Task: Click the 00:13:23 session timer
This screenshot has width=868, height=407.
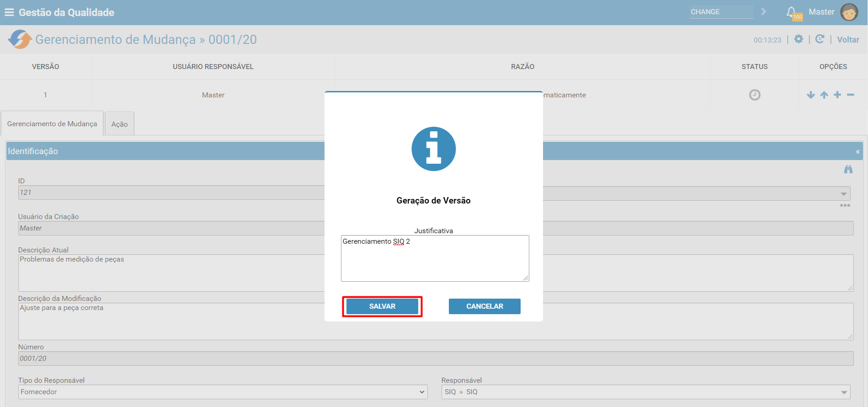Action: pyautogui.click(x=767, y=40)
